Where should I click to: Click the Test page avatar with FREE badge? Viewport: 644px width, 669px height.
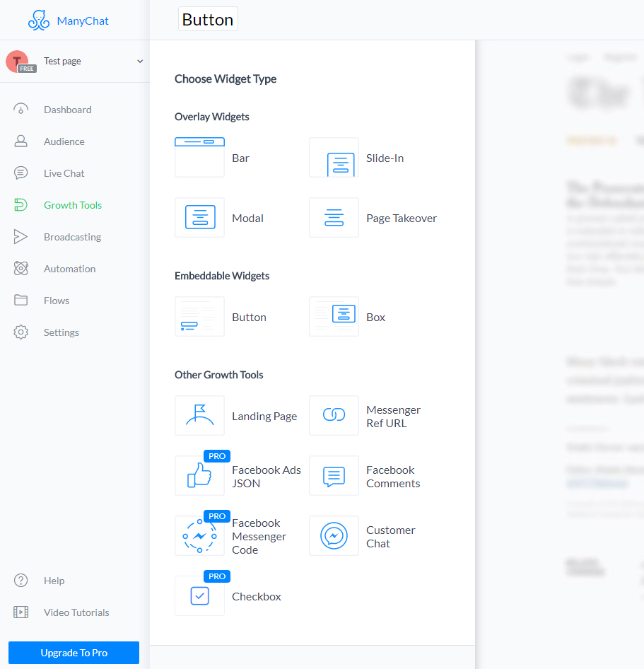[21, 62]
